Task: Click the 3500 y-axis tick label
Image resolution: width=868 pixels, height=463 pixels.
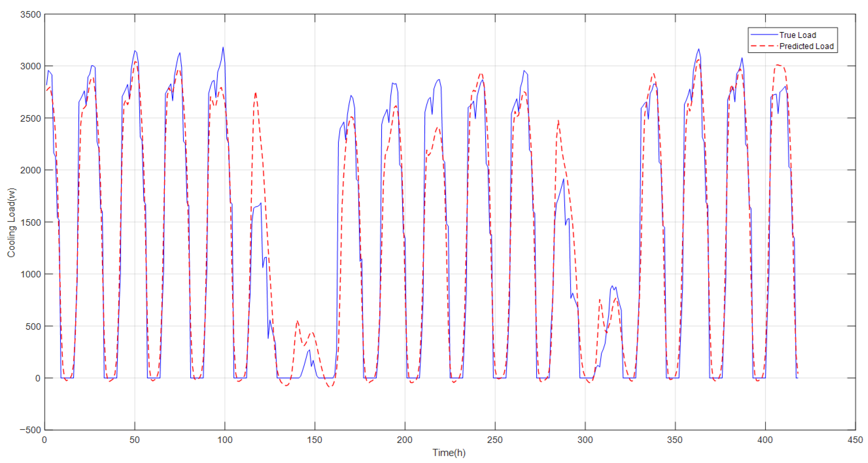Action: coord(30,14)
